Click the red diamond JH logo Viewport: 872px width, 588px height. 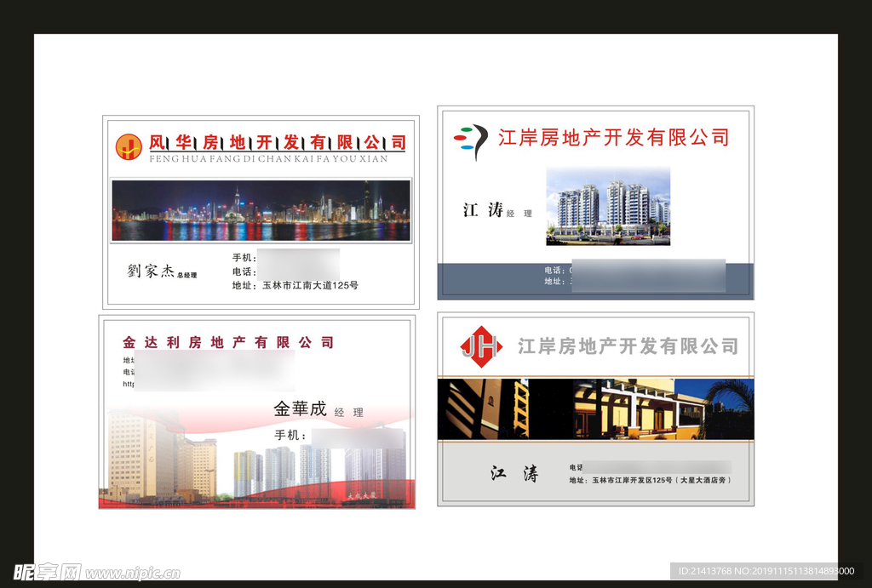pos(482,346)
